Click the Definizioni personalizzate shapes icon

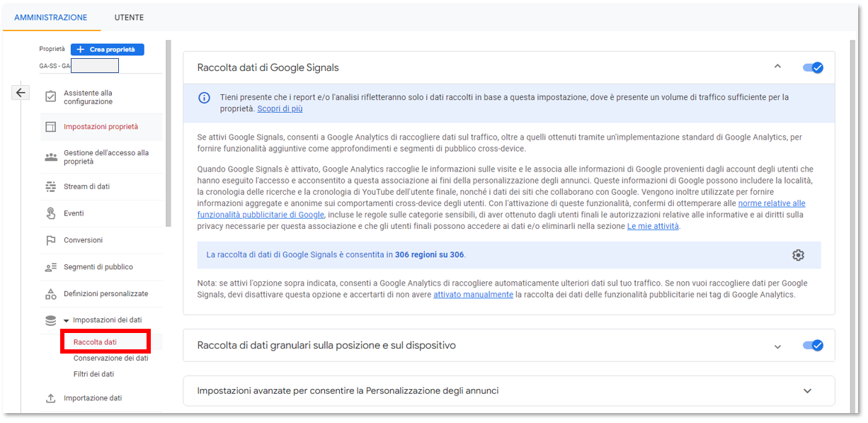tap(51, 294)
